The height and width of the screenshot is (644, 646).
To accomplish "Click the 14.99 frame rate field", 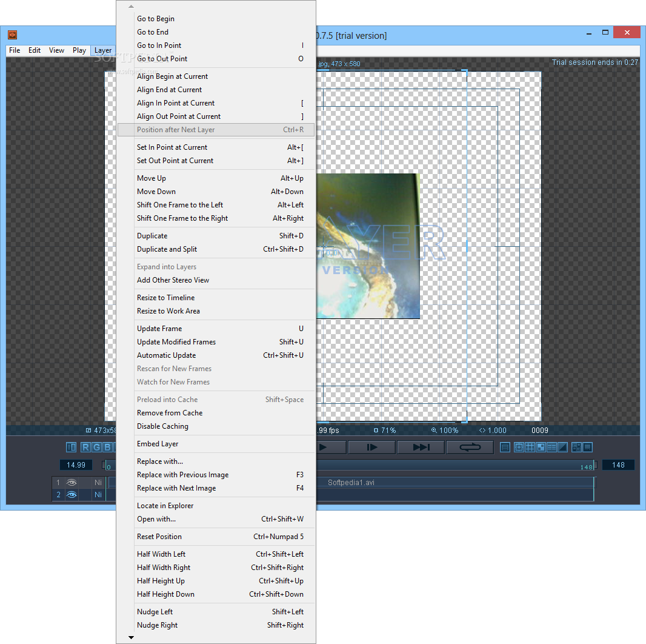I will point(76,465).
